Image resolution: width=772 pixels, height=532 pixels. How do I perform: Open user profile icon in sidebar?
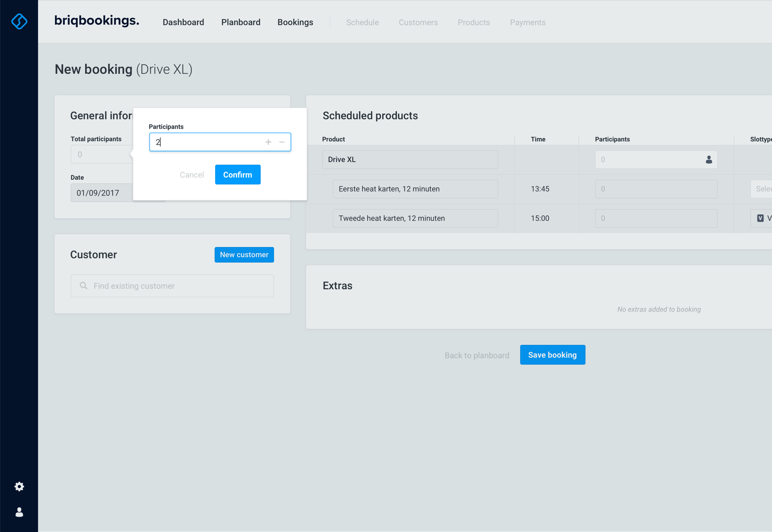(x=19, y=512)
